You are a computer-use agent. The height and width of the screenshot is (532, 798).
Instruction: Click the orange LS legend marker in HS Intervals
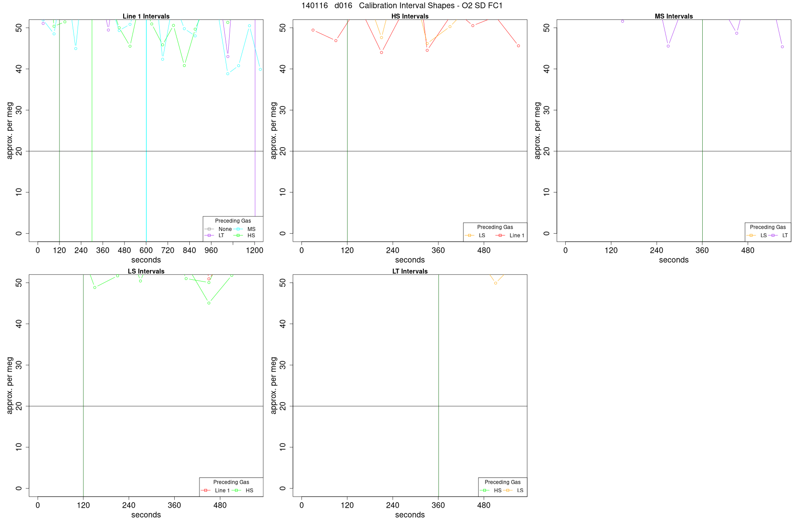[x=469, y=235]
